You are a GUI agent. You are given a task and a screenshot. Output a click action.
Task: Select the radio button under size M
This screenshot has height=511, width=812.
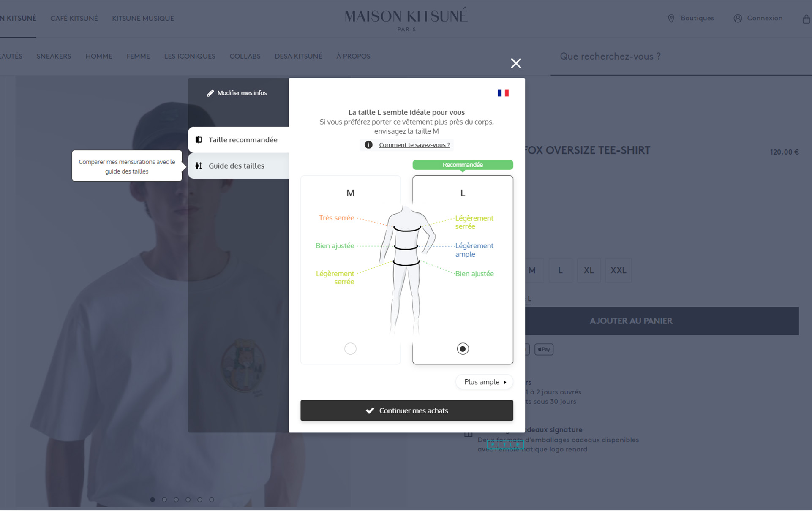(x=350, y=348)
